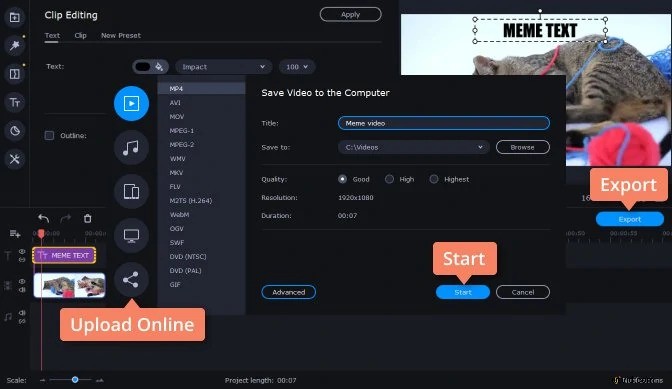This screenshot has width=672, height=389.
Task: Expand the Save to C:\Videos dropdown
Action: click(414, 147)
